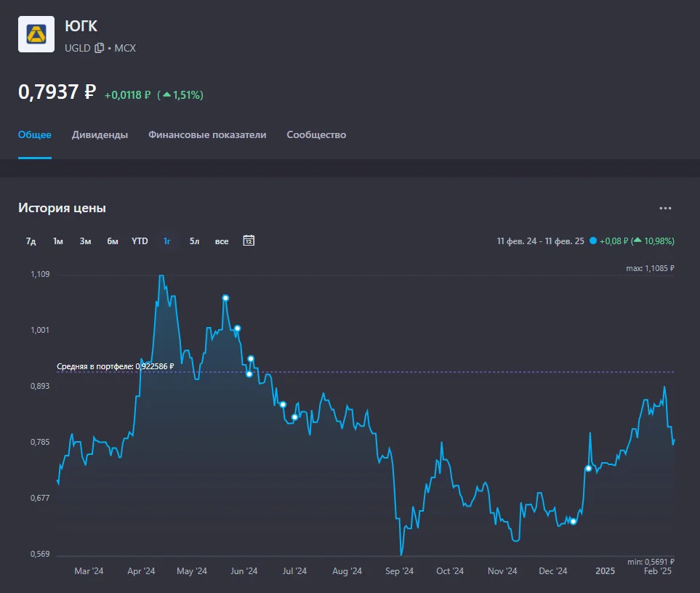The height and width of the screenshot is (593, 700).
Task: Select the 7д chart period
Action: click(x=31, y=241)
